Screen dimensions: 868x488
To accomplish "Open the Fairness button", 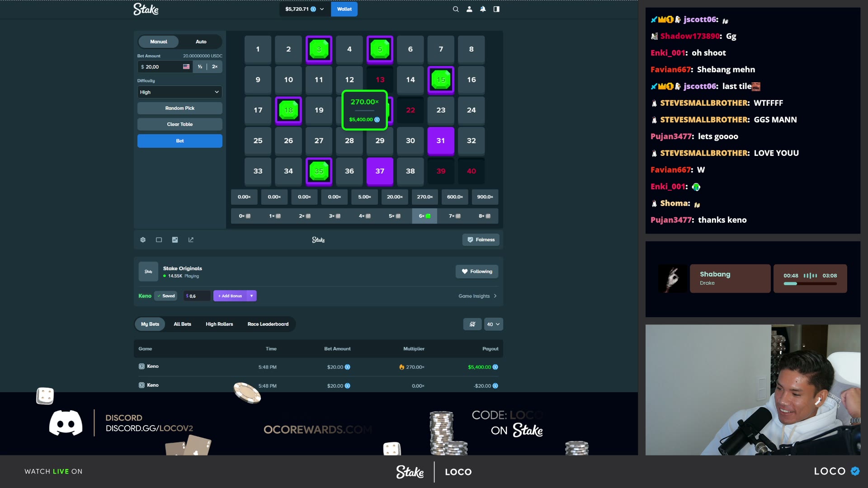I will point(481,240).
